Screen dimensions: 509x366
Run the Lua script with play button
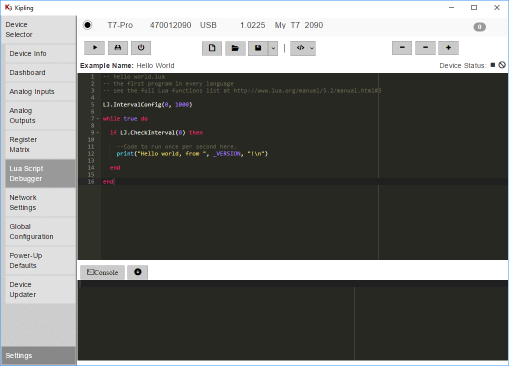tap(94, 48)
